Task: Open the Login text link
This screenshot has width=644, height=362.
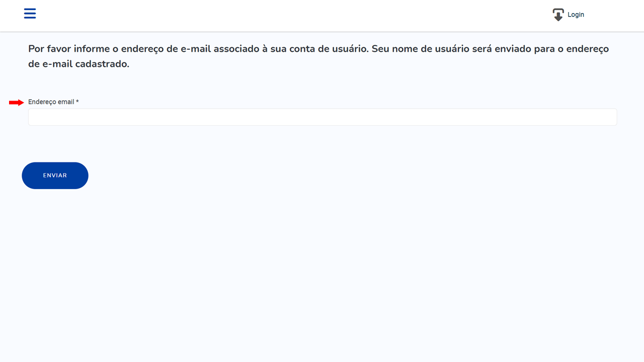Action: [576, 15]
